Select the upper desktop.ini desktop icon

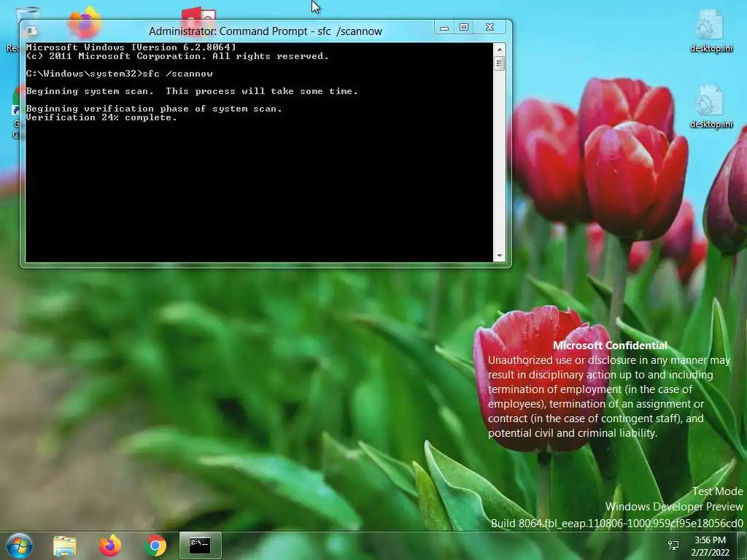point(711,31)
